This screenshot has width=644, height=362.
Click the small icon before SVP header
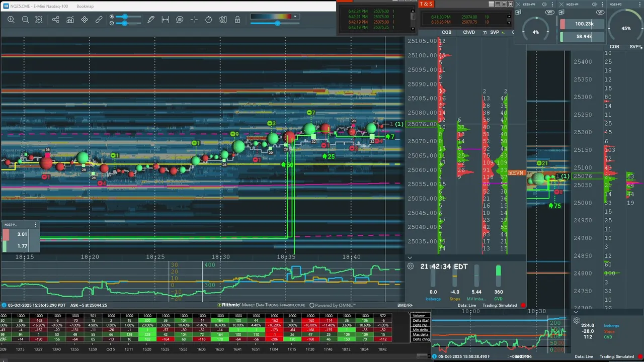point(485,32)
